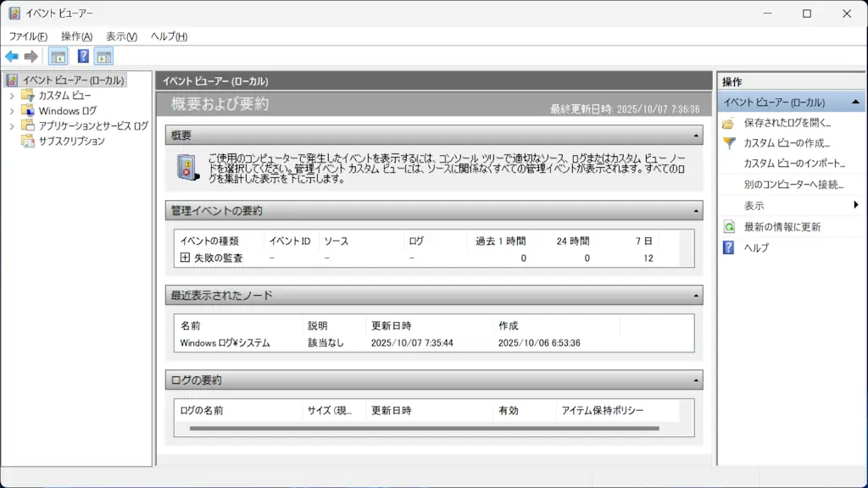Collapse the 管理イベントの要約 section
Screen dimensions: 868x488
[696, 211]
